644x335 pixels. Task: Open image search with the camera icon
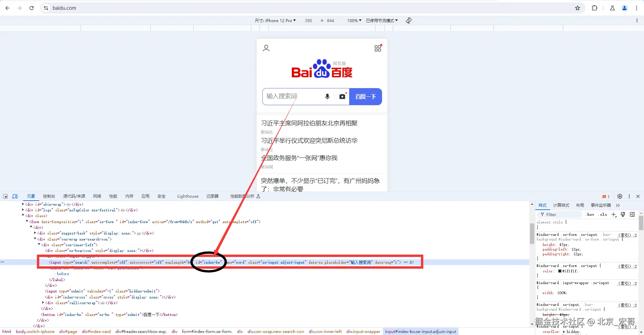click(x=342, y=96)
